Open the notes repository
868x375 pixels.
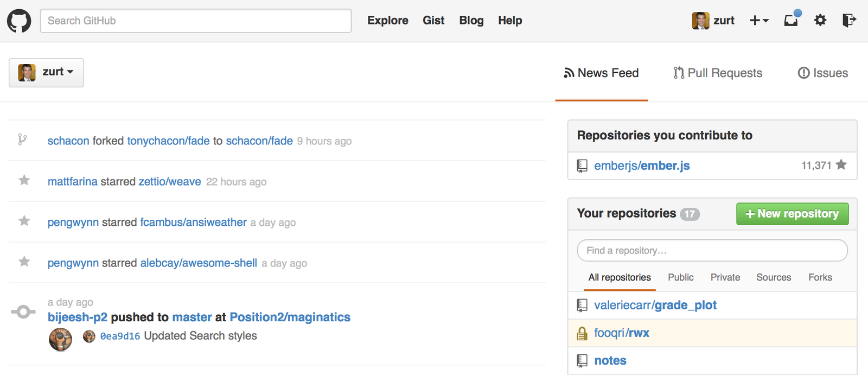click(610, 361)
